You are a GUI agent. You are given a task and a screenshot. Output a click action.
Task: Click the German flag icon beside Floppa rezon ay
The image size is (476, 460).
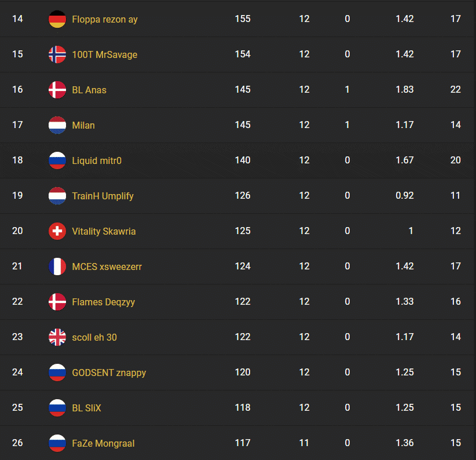(x=57, y=19)
